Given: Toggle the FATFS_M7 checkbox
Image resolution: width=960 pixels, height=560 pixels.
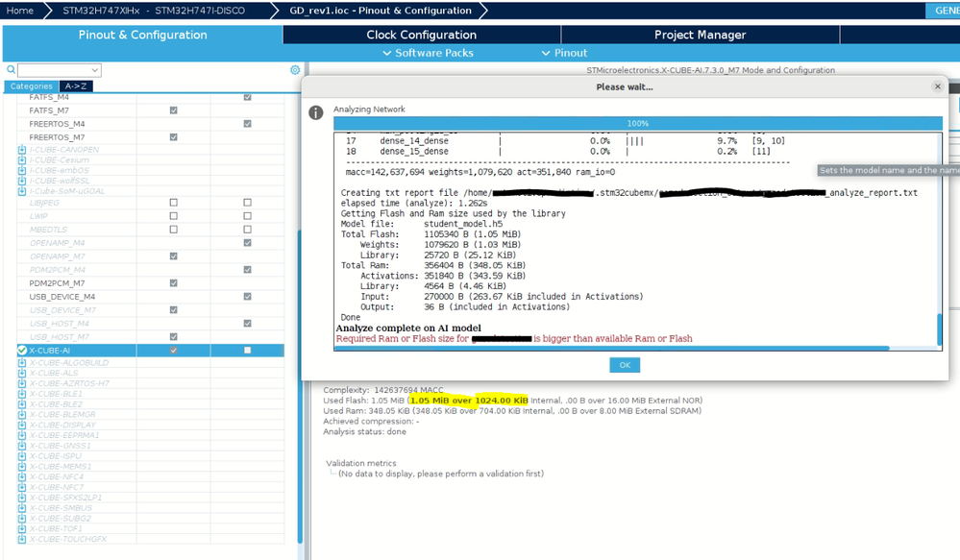Looking at the screenshot, I should point(173,110).
